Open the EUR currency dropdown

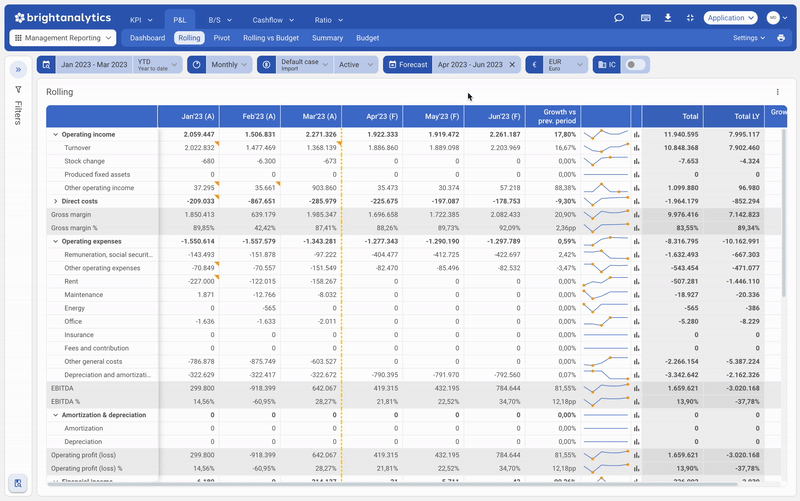coord(565,65)
